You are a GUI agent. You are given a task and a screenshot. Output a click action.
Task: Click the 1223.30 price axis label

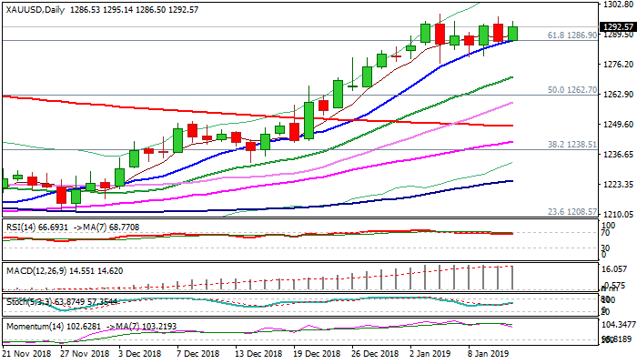615,185
